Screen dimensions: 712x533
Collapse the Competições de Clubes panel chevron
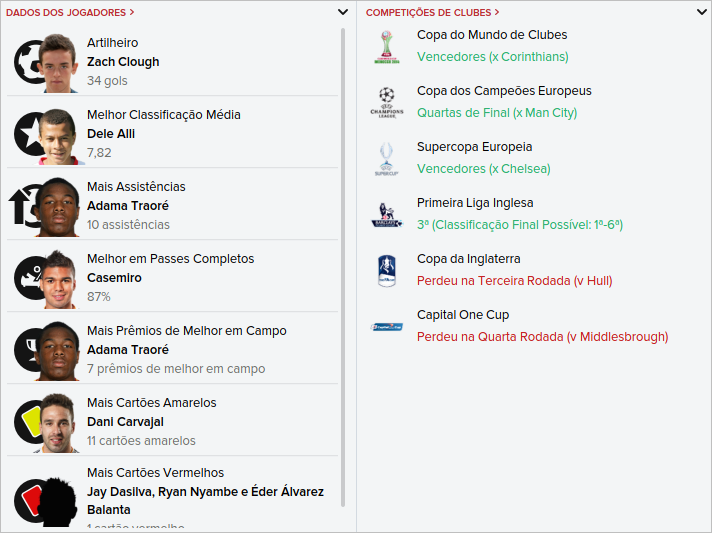tap(702, 12)
